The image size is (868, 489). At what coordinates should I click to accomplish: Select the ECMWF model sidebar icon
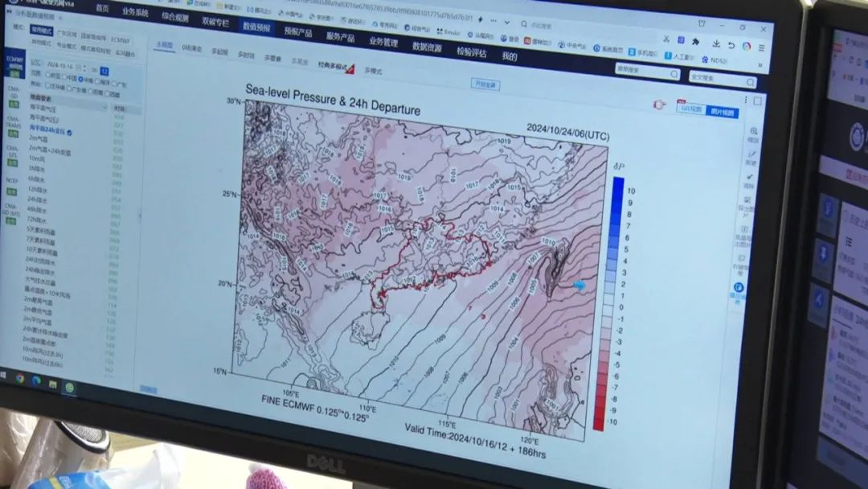pyautogui.click(x=15, y=63)
